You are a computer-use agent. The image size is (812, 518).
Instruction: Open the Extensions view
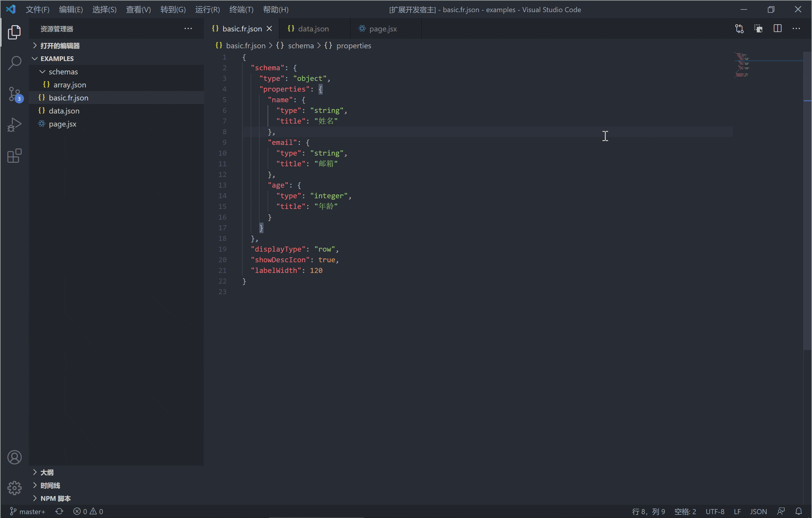click(14, 156)
